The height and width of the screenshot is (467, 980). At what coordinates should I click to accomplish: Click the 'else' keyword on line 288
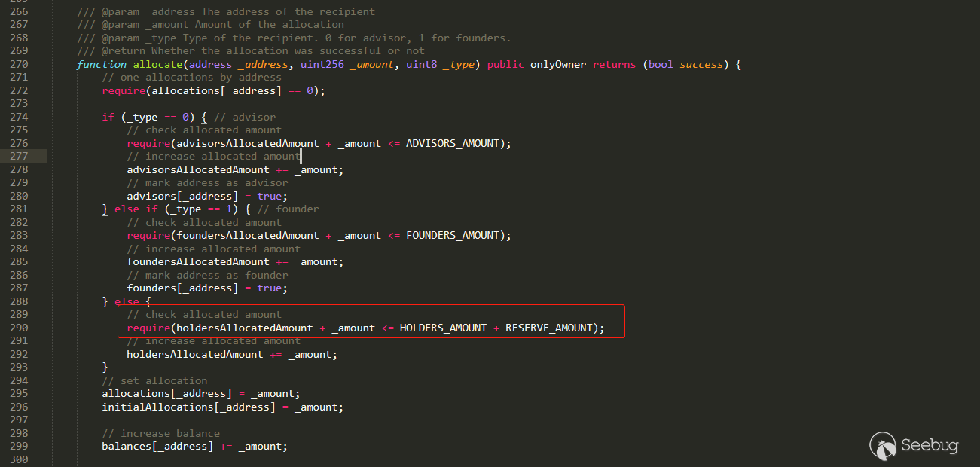click(127, 302)
